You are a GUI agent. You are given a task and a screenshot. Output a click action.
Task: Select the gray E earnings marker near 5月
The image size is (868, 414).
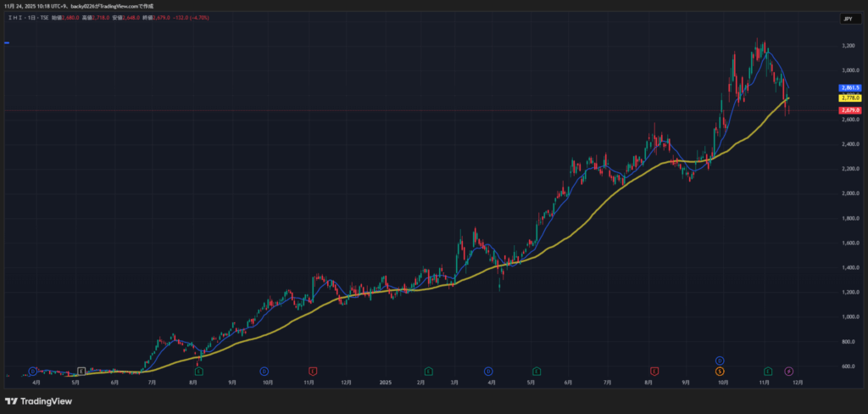(x=81, y=371)
